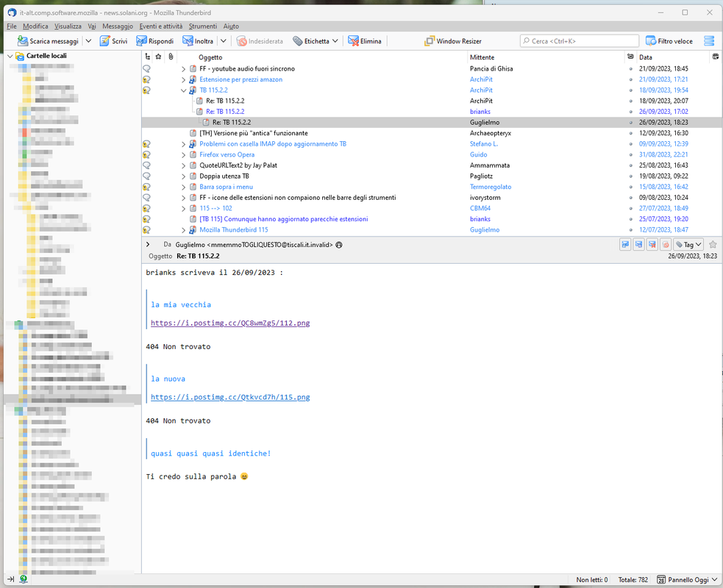Toggle the Filtro veloce bar
The width and height of the screenshot is (723, 588).
coord(669,41)
